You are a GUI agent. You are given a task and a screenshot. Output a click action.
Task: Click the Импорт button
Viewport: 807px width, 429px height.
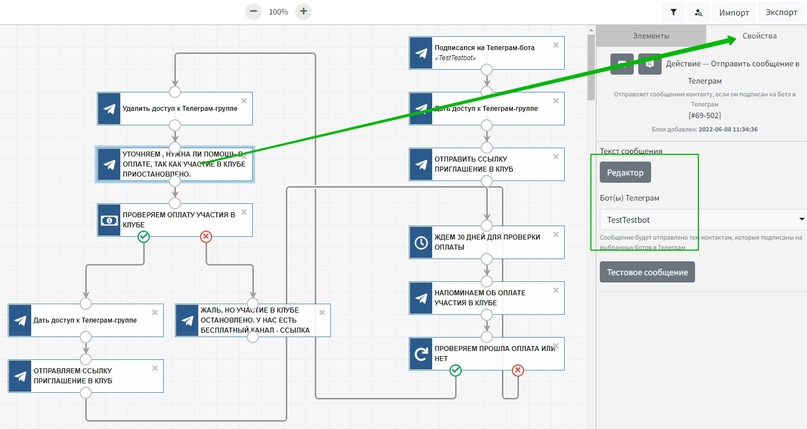734,12
